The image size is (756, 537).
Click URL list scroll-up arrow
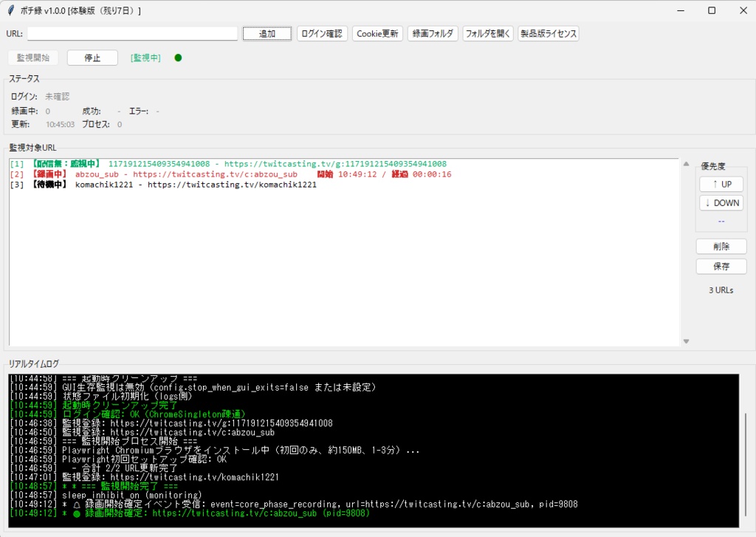click(x=686, y=164)
